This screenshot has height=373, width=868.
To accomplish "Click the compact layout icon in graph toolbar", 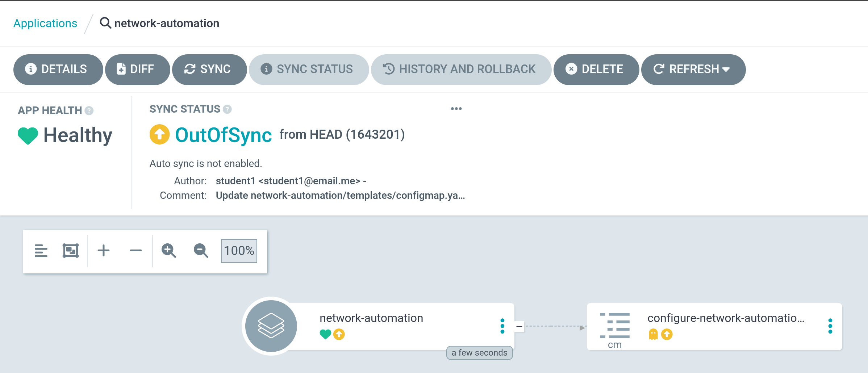I will (41, 251).
